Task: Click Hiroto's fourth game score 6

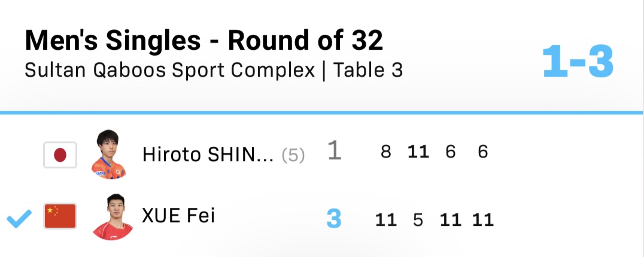Action: [x=482, y=152]
